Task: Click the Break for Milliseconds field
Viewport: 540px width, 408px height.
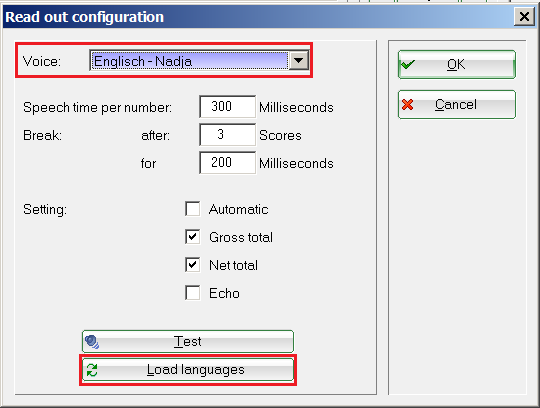Action: pyautogui.click(x=227, y=163)
